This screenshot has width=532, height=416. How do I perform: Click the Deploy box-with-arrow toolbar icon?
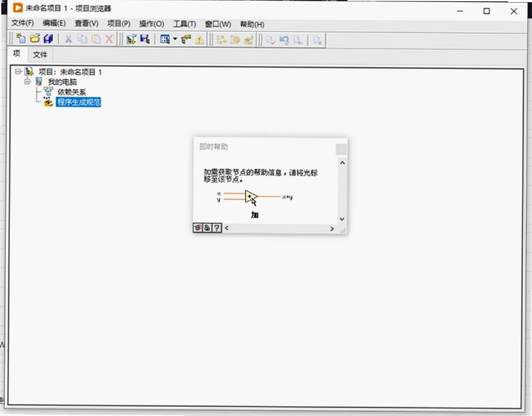[x=248, y=40]
